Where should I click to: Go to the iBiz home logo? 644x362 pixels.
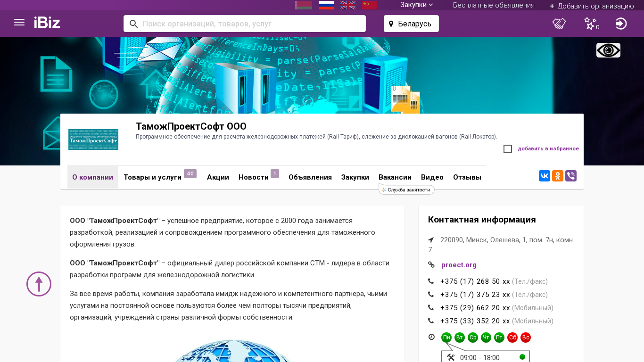pyautogui.click(x=47, y=23)
